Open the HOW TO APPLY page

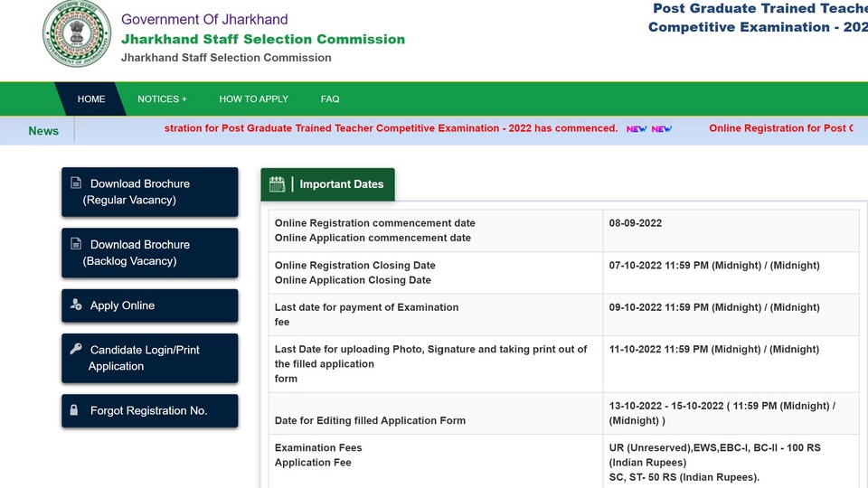pyautogui.click(x=253, y=99)
